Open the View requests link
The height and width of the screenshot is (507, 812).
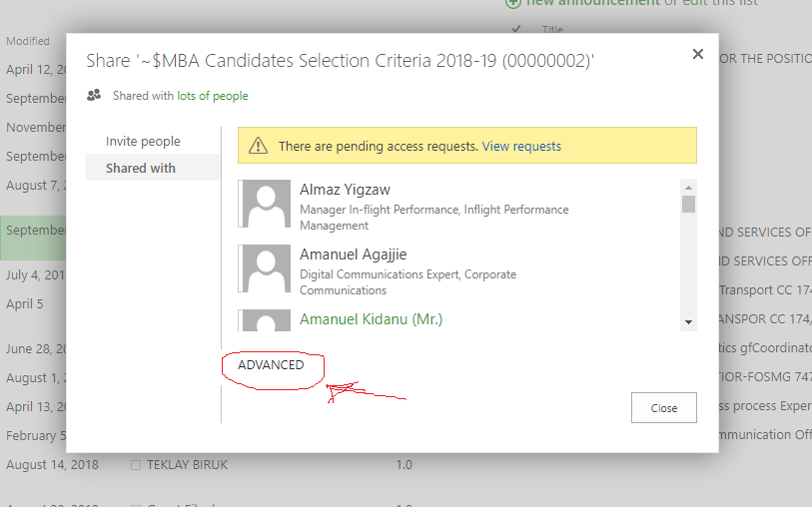521,147
